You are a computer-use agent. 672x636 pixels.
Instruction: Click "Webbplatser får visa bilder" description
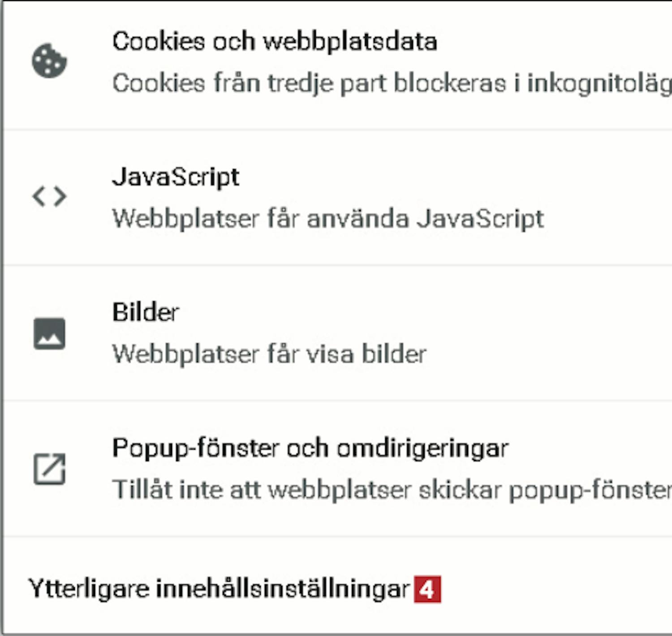[x=269, y=354]
